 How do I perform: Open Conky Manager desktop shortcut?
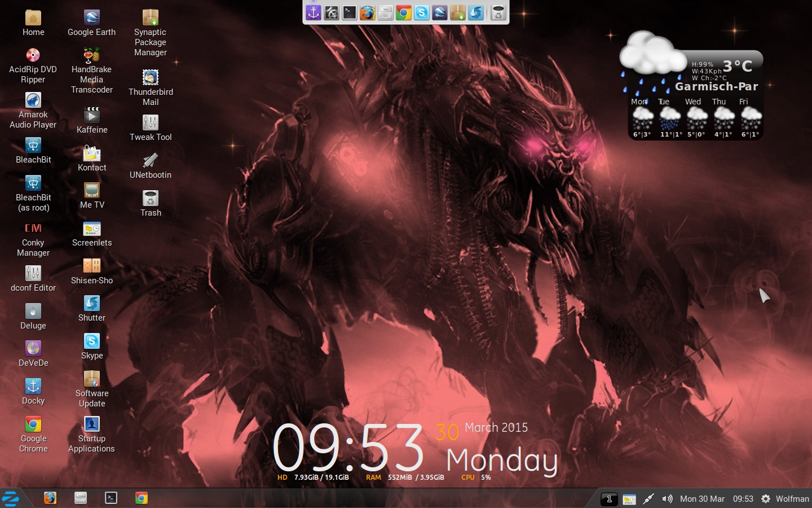tap(33, 239)
